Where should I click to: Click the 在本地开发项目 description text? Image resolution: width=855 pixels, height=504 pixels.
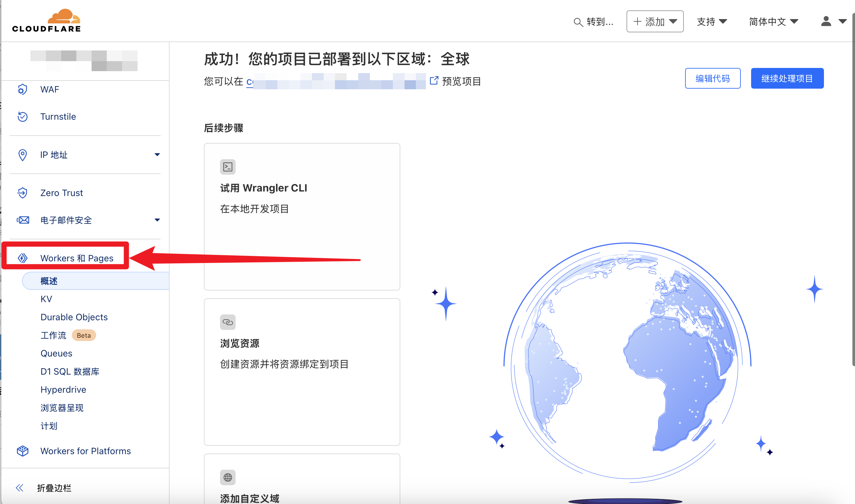254,209
